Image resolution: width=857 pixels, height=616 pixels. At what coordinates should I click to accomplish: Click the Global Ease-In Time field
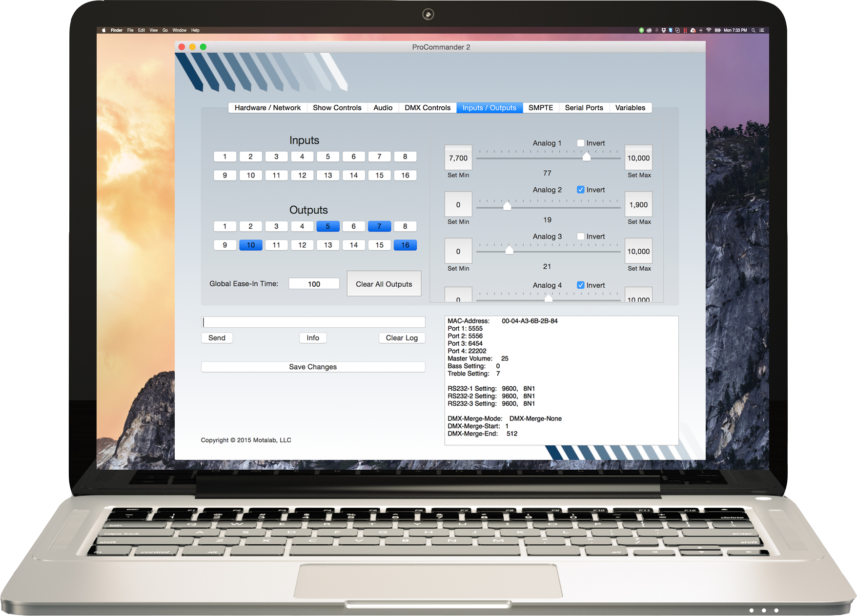(x=314, y=284)
